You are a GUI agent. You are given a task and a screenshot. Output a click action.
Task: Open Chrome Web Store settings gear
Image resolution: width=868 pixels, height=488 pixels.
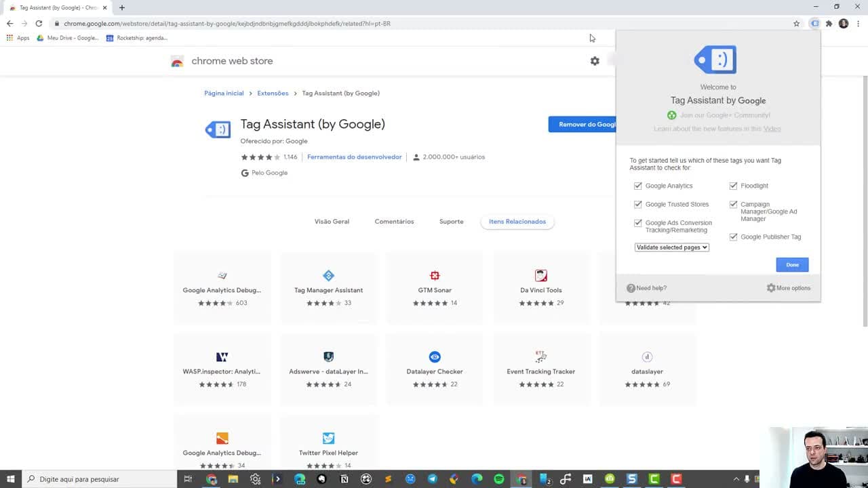click(595, 61)
